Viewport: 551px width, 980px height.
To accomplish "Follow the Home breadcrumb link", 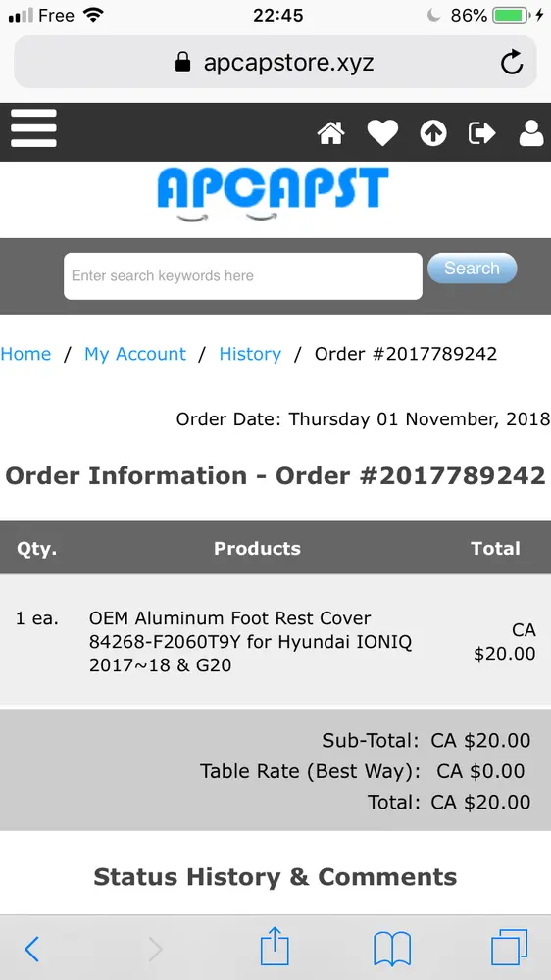I will pos(25,354).
